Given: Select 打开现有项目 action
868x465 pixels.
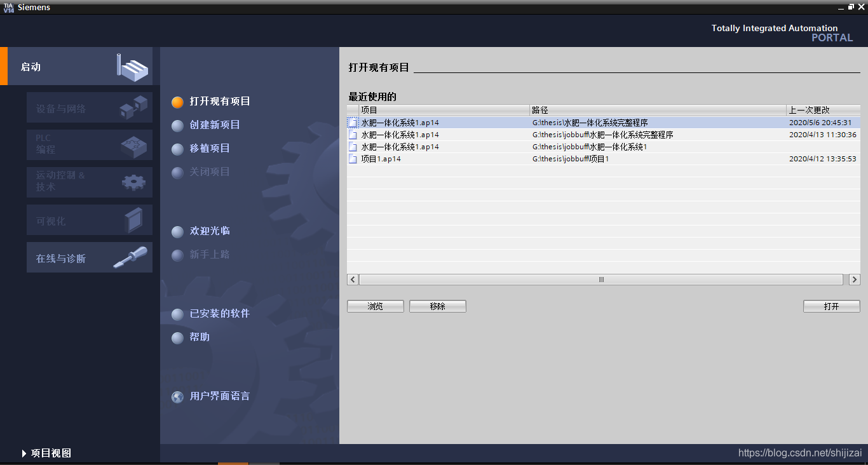Looking at the screenshot, I should point(211,101).
